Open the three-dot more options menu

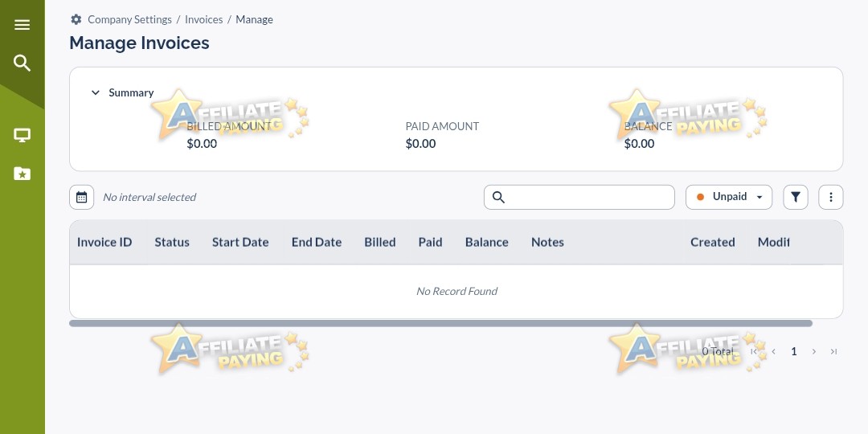(x=830, y=197)
